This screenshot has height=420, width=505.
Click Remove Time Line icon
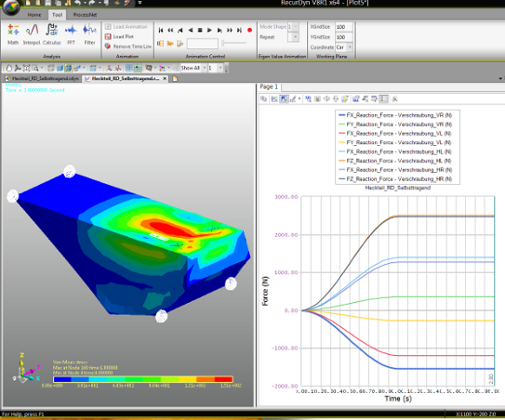[108, 46]
